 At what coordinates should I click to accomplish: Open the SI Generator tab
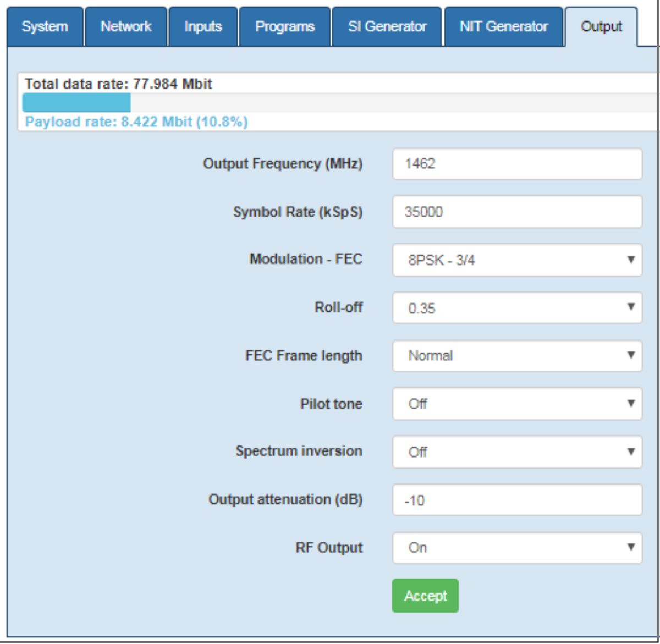[x=387, y=26]
